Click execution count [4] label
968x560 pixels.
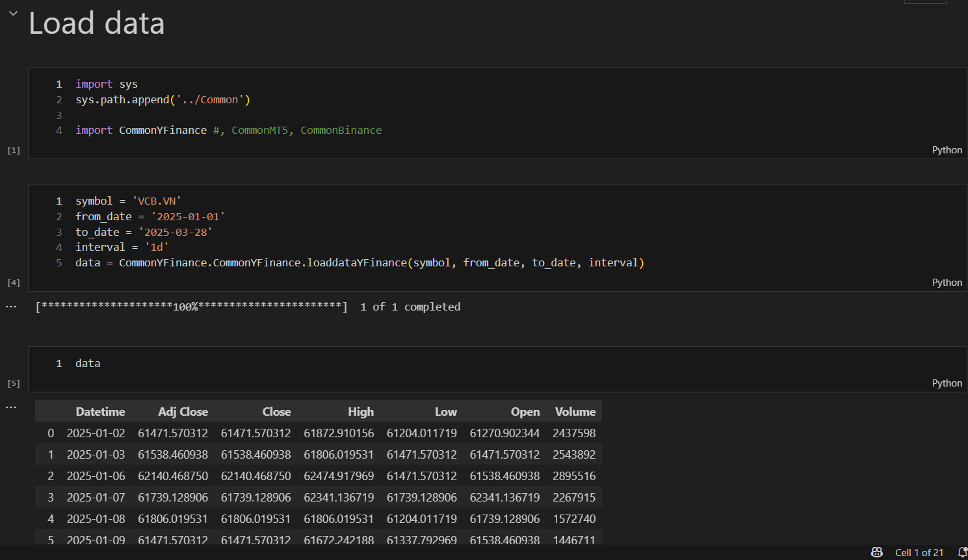[x=14, y=283]
